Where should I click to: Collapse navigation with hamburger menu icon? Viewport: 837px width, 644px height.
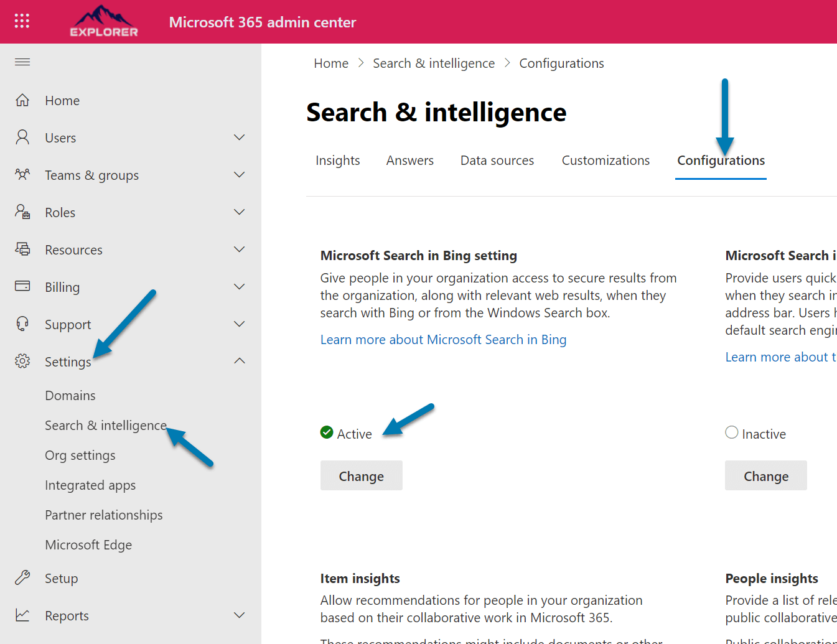click(x=22, y=62)
